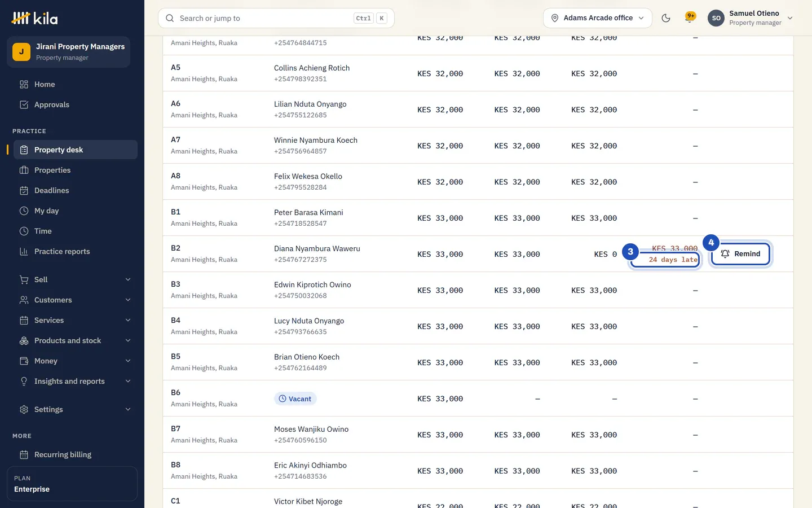Open Approvals checkbox icon

(x=24, y=105)
